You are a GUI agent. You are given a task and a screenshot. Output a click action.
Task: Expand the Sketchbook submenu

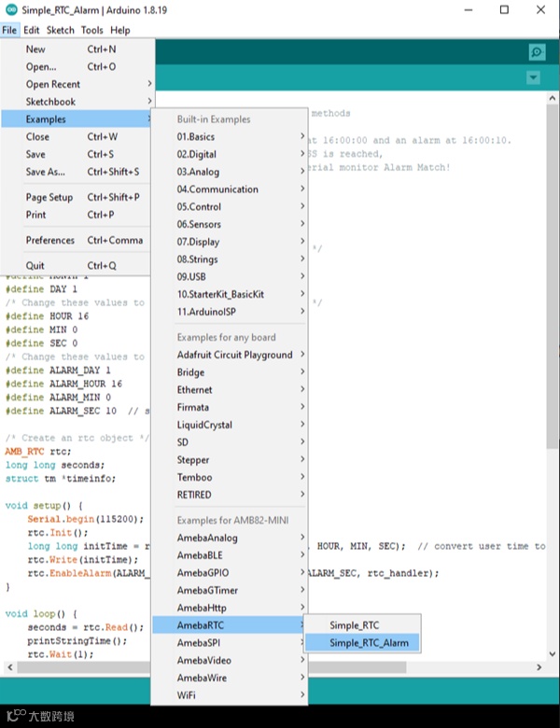pos(77,102)
